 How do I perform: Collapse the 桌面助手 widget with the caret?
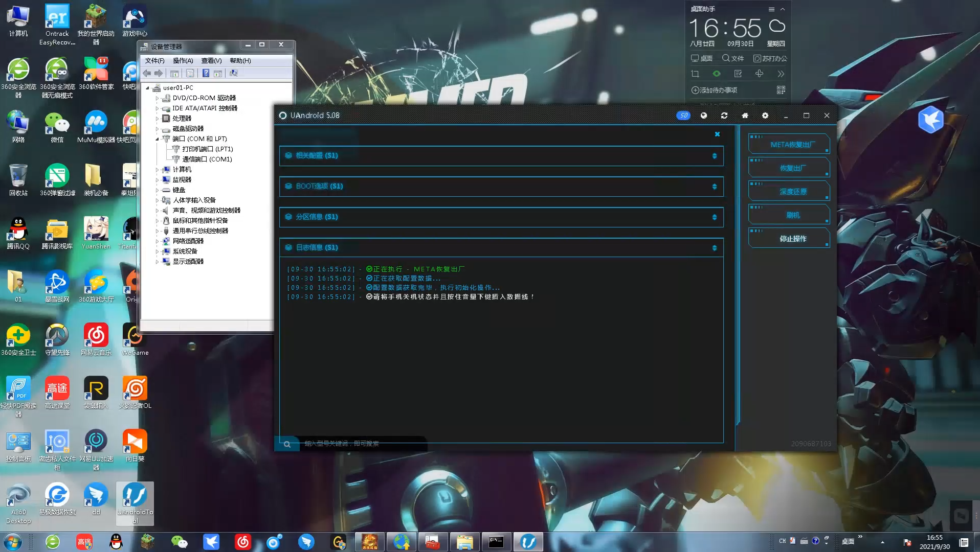(783, 9)
